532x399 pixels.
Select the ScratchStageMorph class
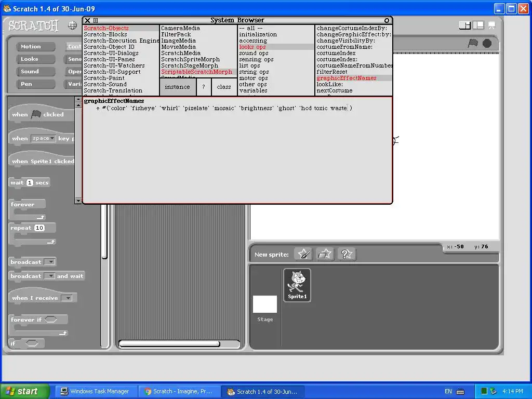(x=198, y=65)
